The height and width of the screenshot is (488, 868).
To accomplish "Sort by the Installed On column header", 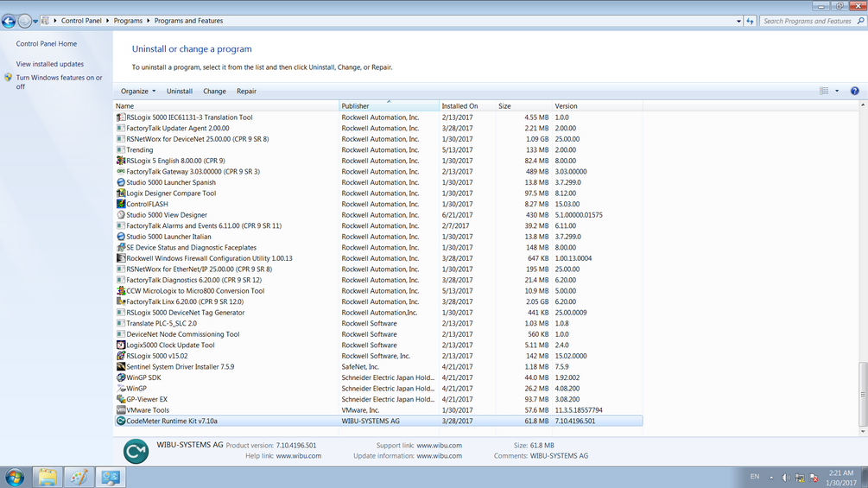I will [467, 105].
